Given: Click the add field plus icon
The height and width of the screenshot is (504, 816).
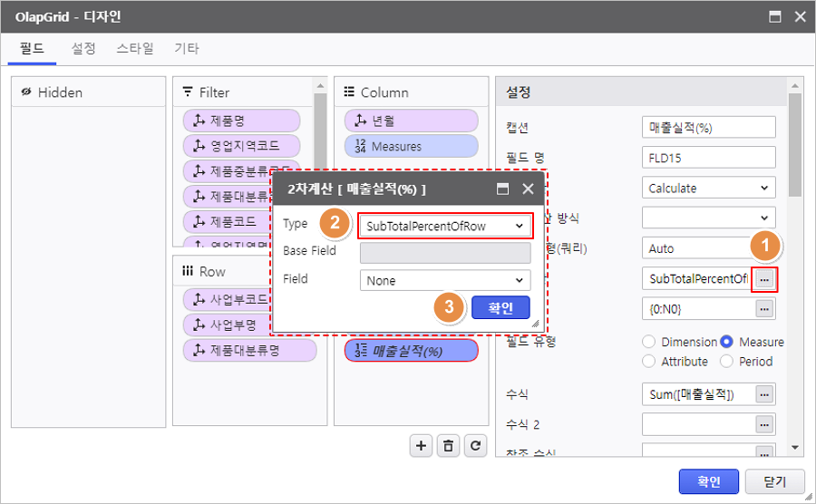Looking at the screenshot, I should pos(421,445).
